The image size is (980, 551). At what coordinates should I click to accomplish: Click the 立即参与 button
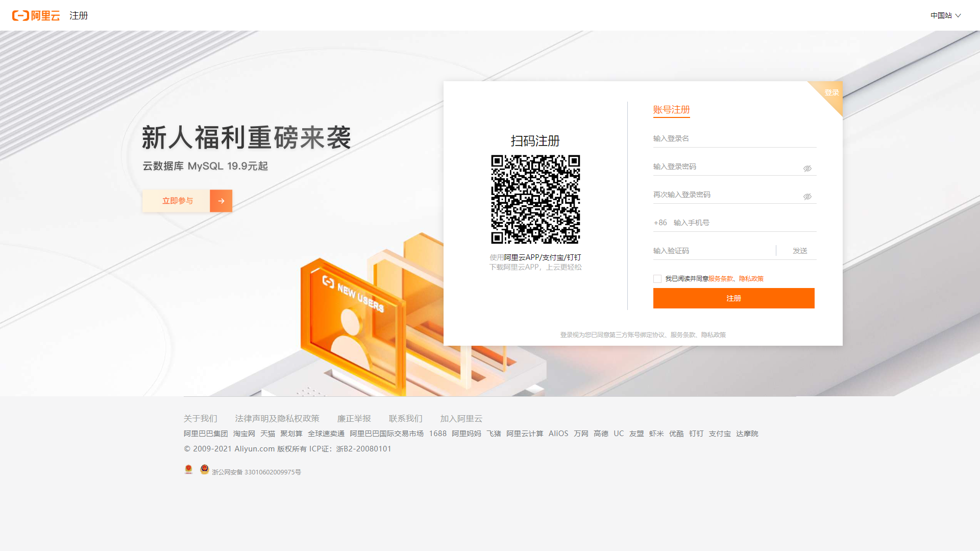pos(177,201)
